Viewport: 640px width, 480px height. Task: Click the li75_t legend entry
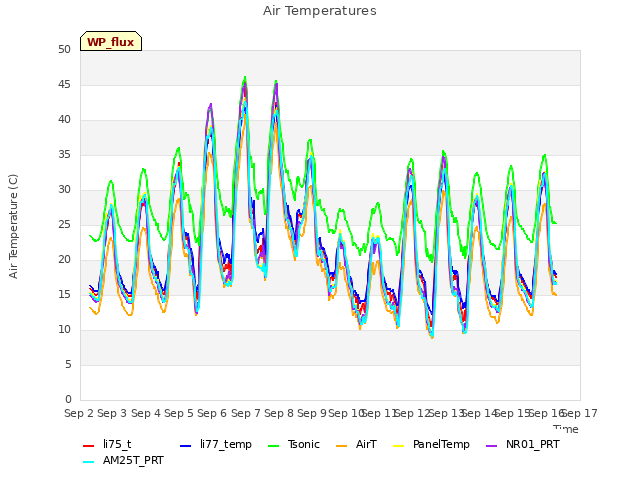tap(107, 444)
